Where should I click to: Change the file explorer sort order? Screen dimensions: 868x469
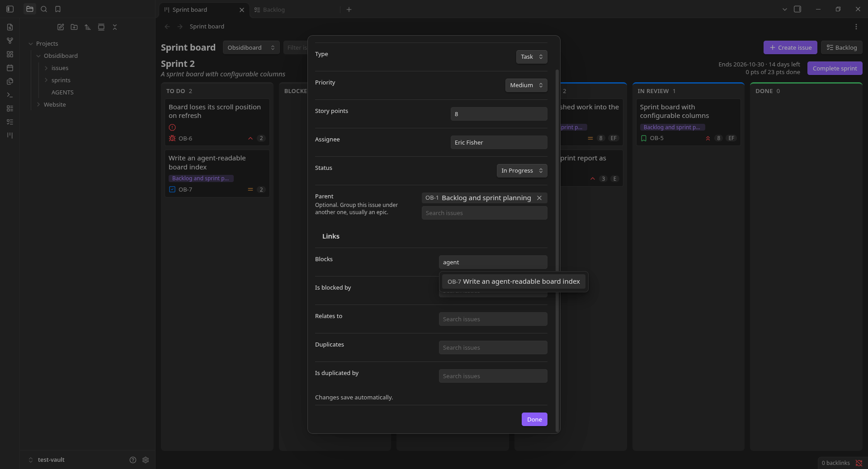pos(88,27)
